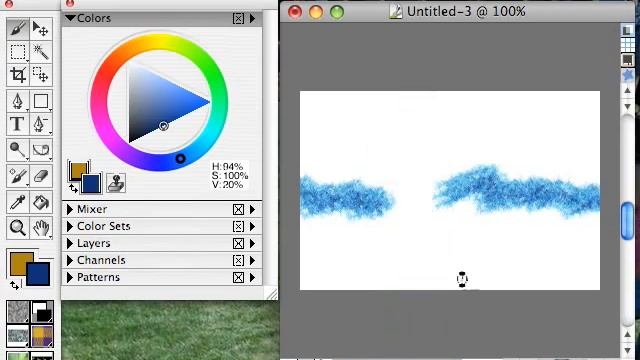Expand the Channels palette
Viewport: 640px width, 360px height.
click(x=70, y=260)
